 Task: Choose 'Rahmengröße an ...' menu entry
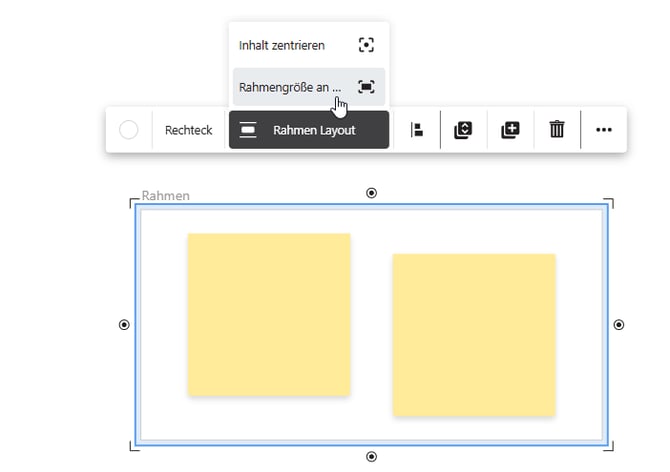[x=290, y=87]
